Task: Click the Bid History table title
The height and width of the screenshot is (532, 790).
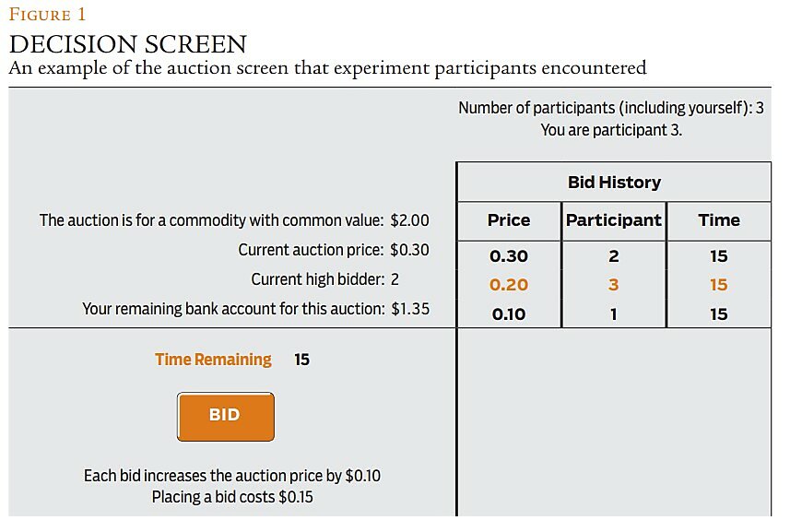Action: 614,182
